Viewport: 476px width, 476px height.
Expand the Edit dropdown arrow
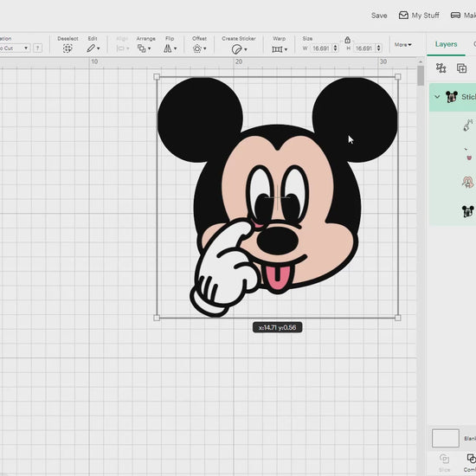tap(99, 48)
